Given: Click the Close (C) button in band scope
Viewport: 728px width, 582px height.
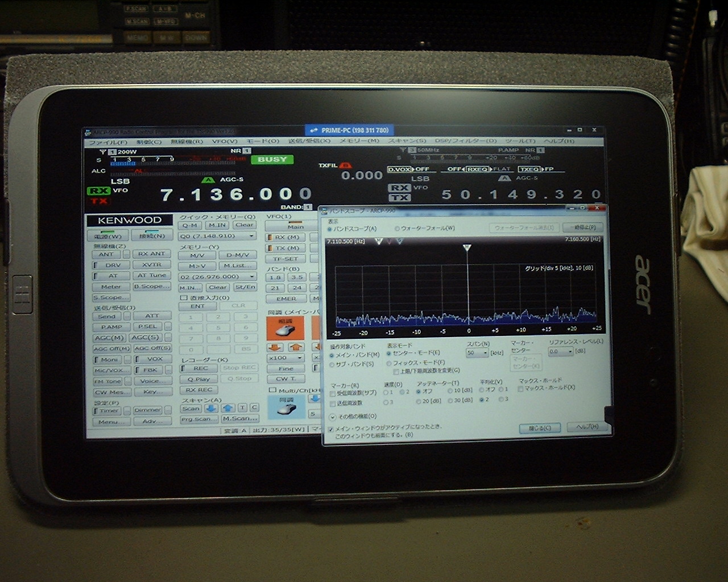Looking at the screenshot, I should pos(539,427).
